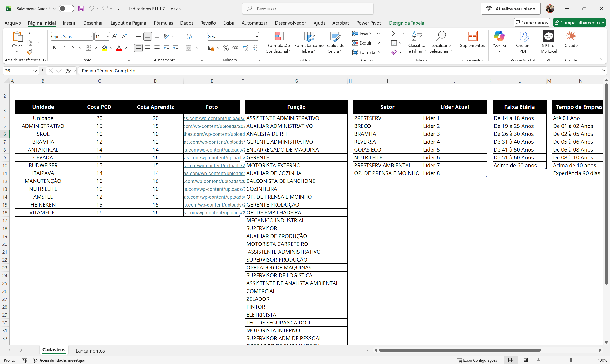This screenshot has width=610, height=364.
Task: Increase indent in cell
Action: tap(176, 48)
